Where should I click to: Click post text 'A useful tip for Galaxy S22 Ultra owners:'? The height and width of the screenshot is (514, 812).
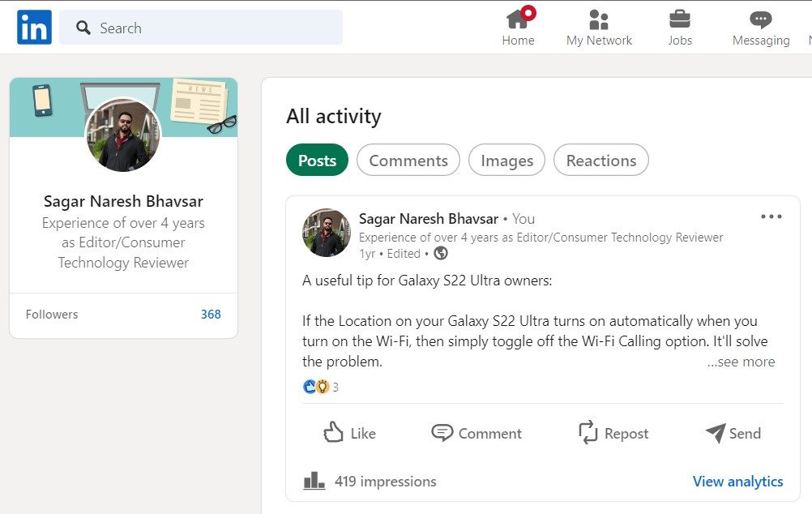pos(427,281)
